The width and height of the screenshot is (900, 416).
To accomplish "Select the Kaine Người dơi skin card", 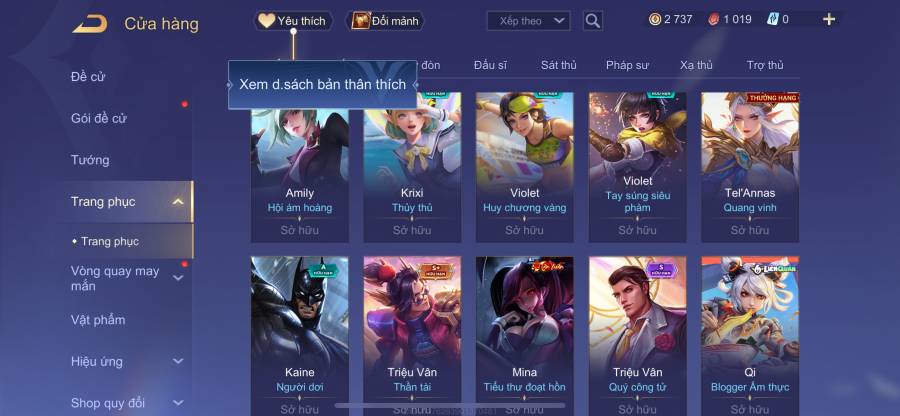I will tap(300, 336).
